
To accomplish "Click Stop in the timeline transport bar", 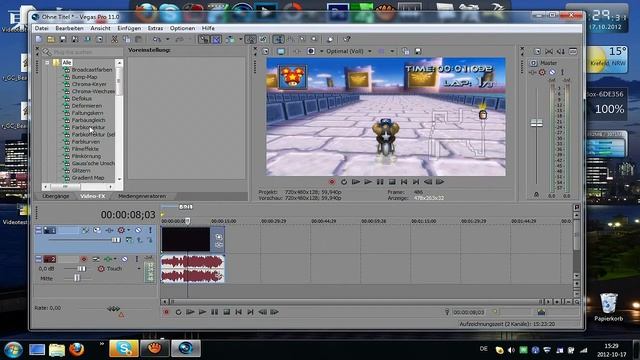I will 227,312.
